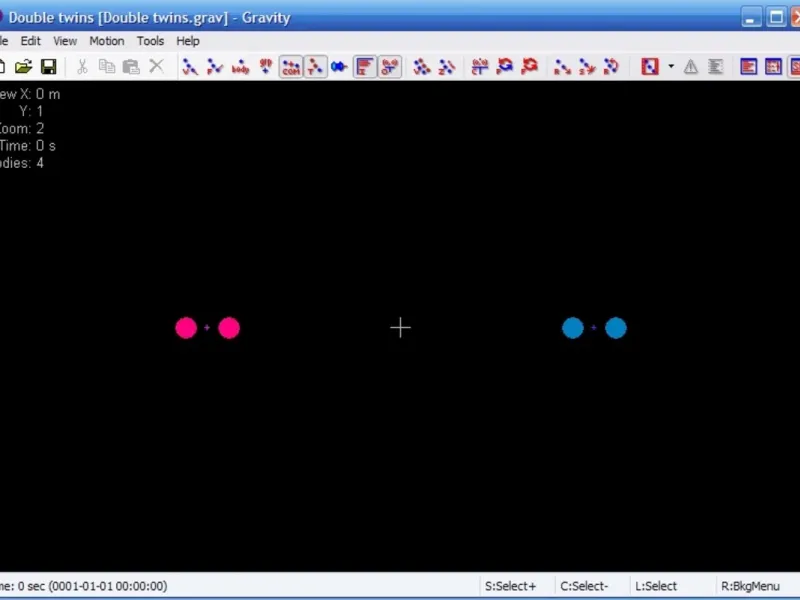Click the 'R' rotate dots icon
The height and width of the screenshot is (600, 800).
(x=611, y=66)
